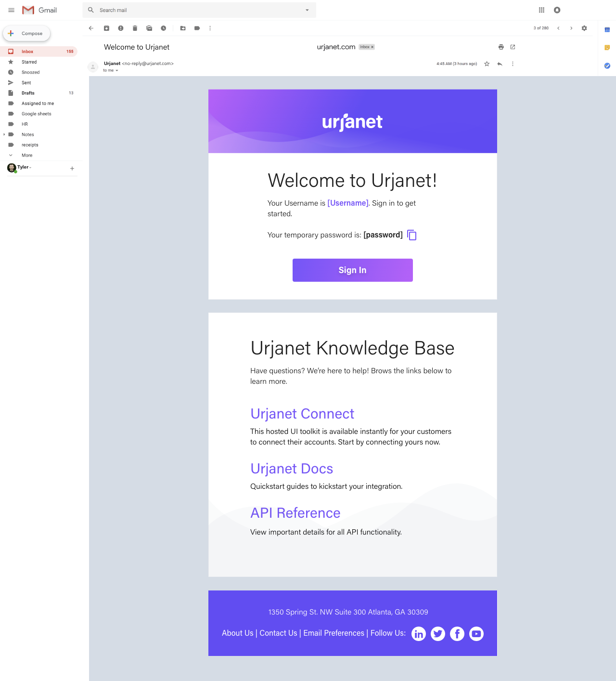Screen dimensions: 616x681
Task: Open Urjanet's Twitter page icon
Action: tap(438, 634)
